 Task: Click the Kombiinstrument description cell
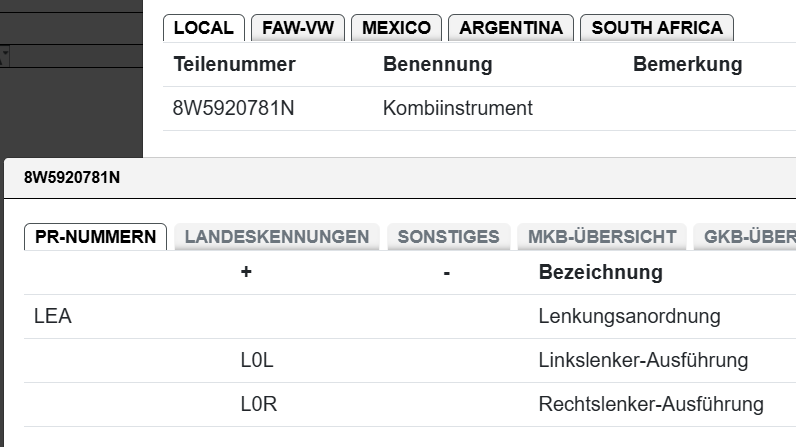[x=457, y=108]
